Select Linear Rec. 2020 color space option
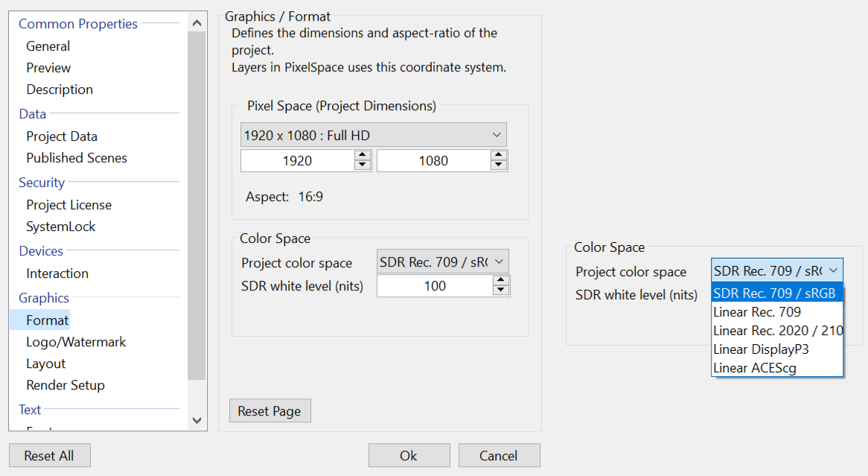Viewport: 868px width, 476px height. pyautogui.click(x=777, y=331)
